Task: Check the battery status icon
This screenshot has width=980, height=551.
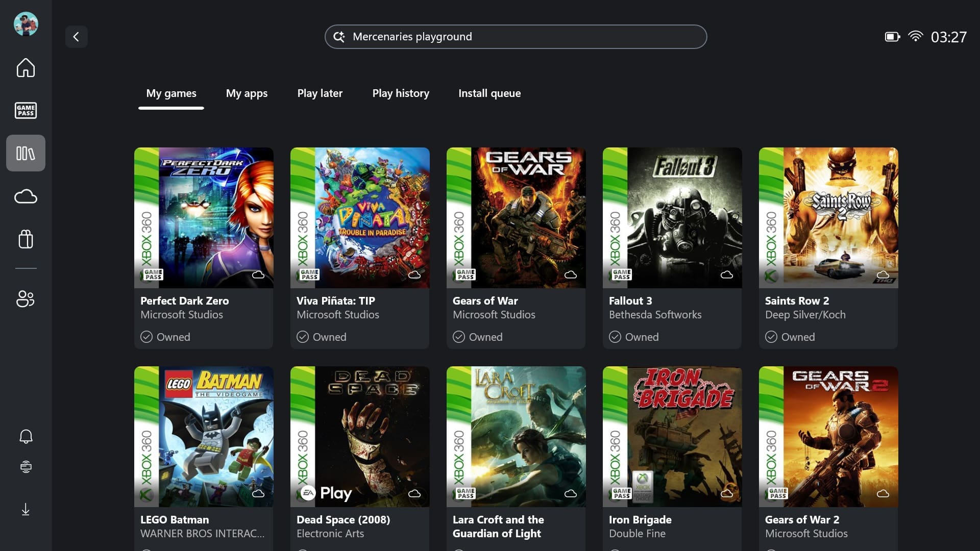Action: tap(892, 37)
